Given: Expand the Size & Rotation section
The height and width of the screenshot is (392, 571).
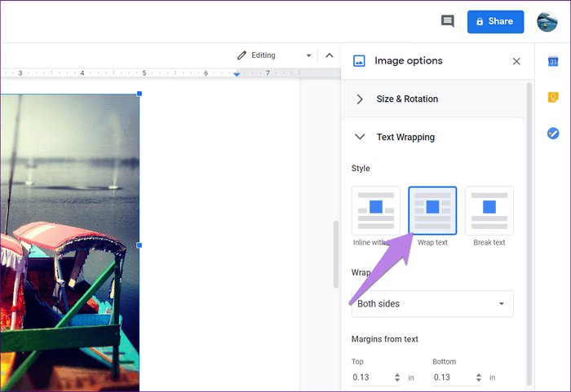Looking at the screenshot, I should pos(432,99).
